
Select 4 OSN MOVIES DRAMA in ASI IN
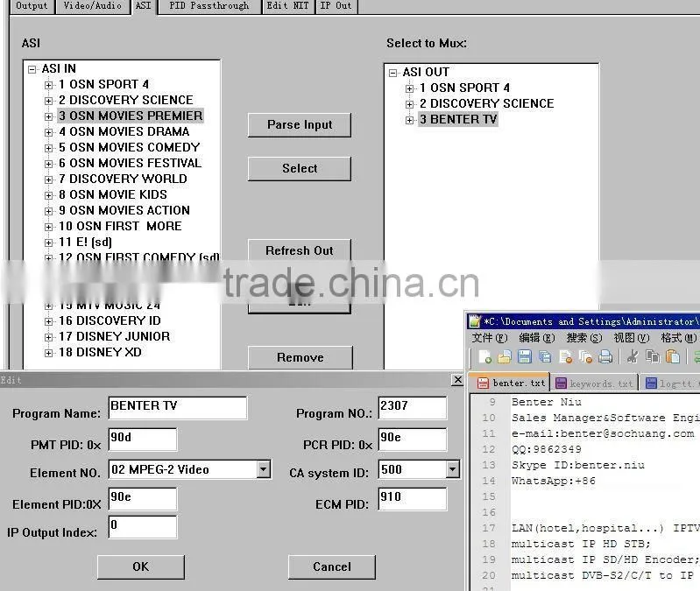pyautogui.click(x=124, y=132)
